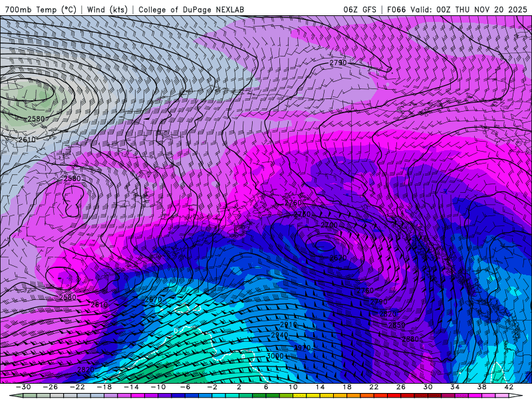Click the positive 2 colorbar tick label
This screenshot has width=532, height=399.
239,387
